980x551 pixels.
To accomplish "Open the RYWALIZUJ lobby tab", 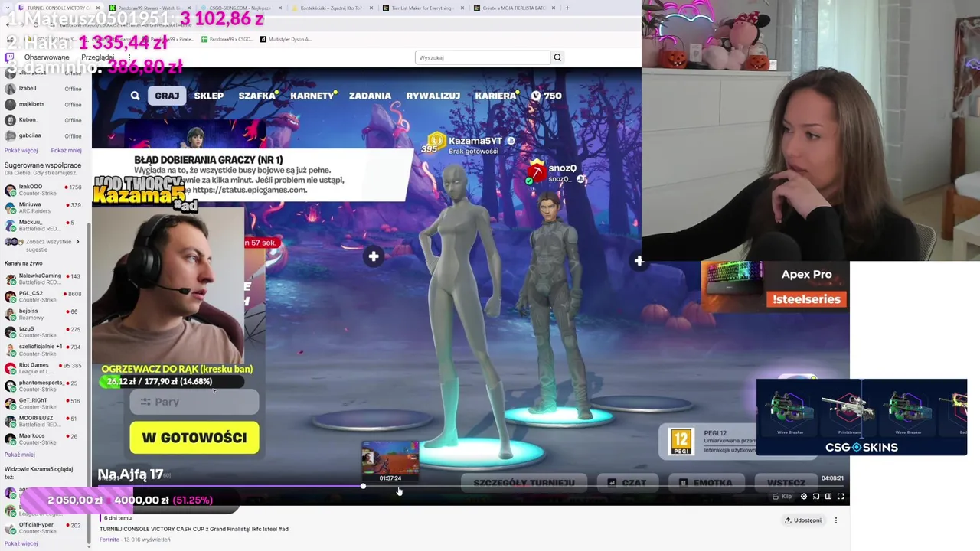I will coord(433,96).
